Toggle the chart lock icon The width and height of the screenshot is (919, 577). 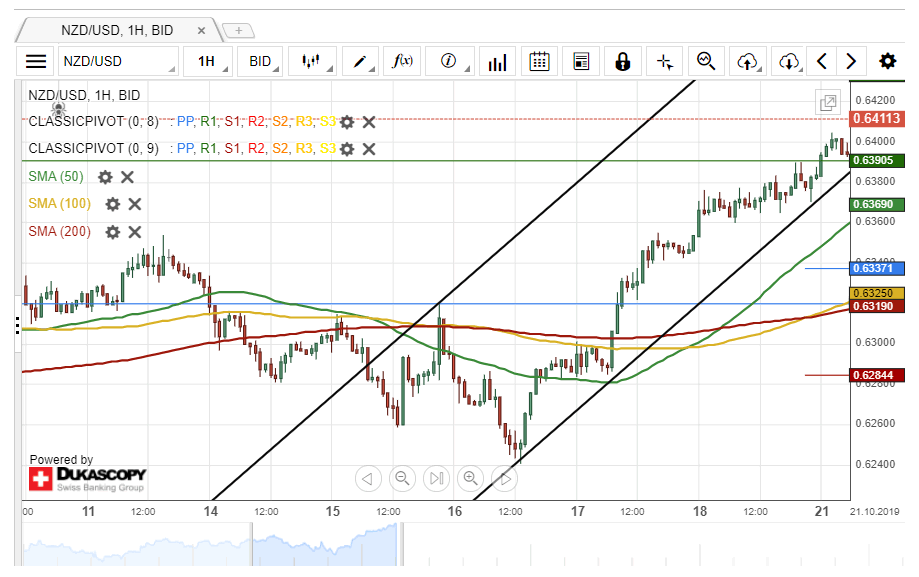pos(623,61)
